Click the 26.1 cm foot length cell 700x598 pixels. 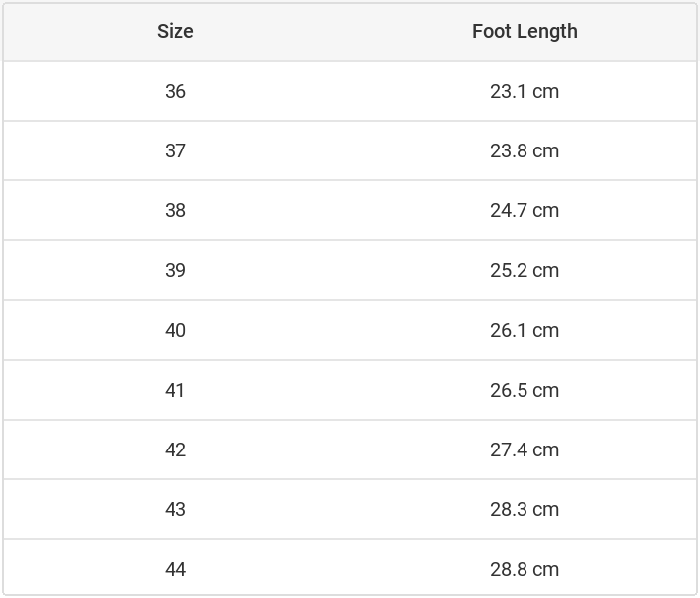pyautogui.click(x=525, y=330)
